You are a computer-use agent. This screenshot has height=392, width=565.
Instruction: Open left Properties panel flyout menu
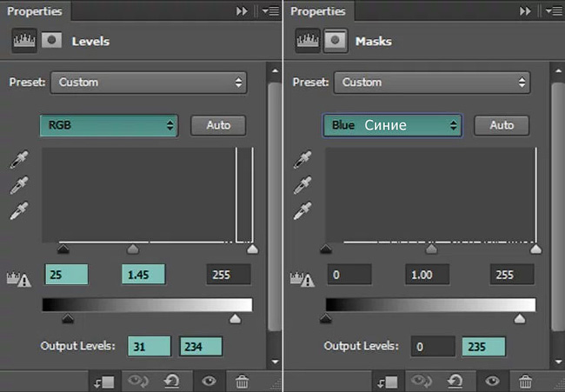coord(271,11)
